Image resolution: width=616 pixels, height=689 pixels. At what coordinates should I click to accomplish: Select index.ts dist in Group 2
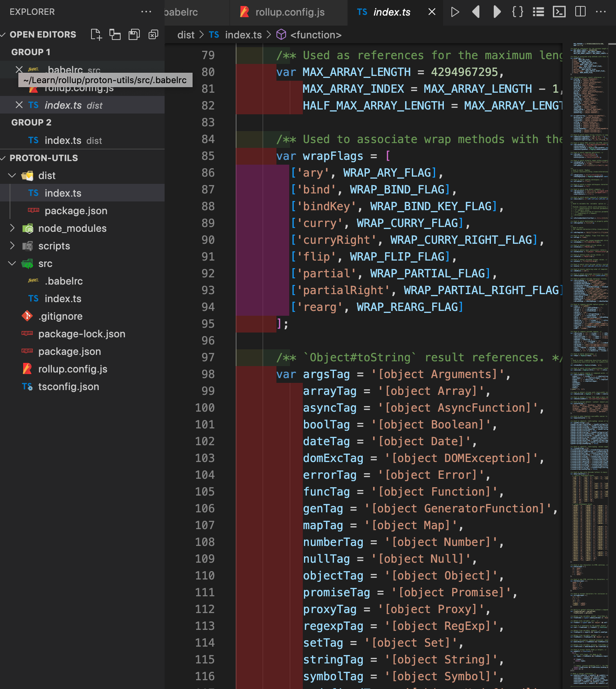click(x=82, y=140)
